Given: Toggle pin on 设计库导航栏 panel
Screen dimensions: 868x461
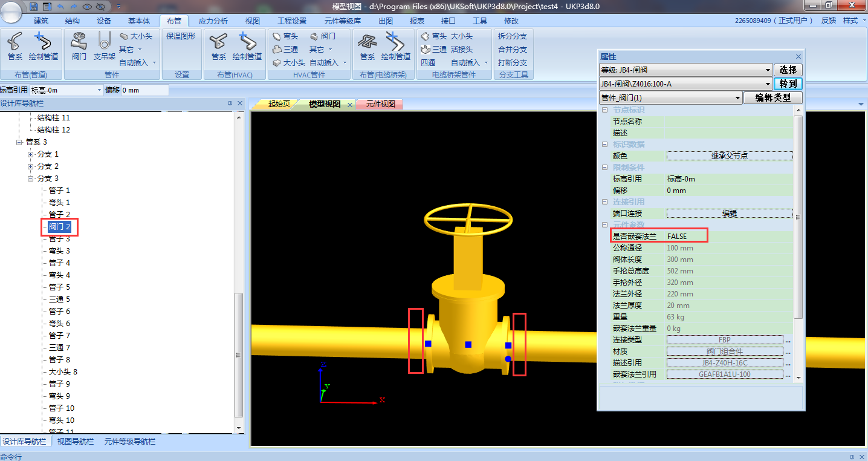Looking at the screenshot, I should pos(230,103).
